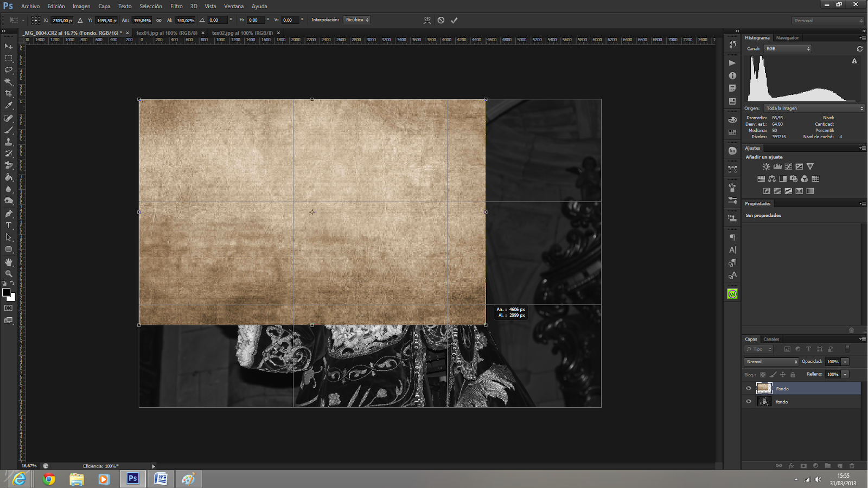Select the Crop tool
868x488 pixels.
tap(9, 94)
